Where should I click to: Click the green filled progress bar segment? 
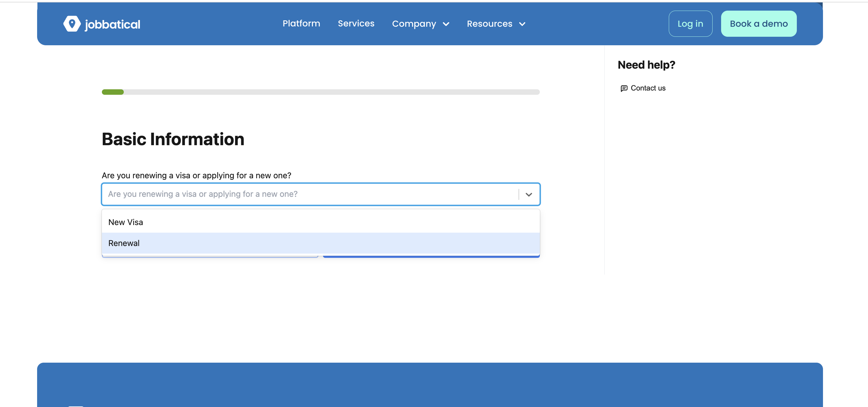113,92
